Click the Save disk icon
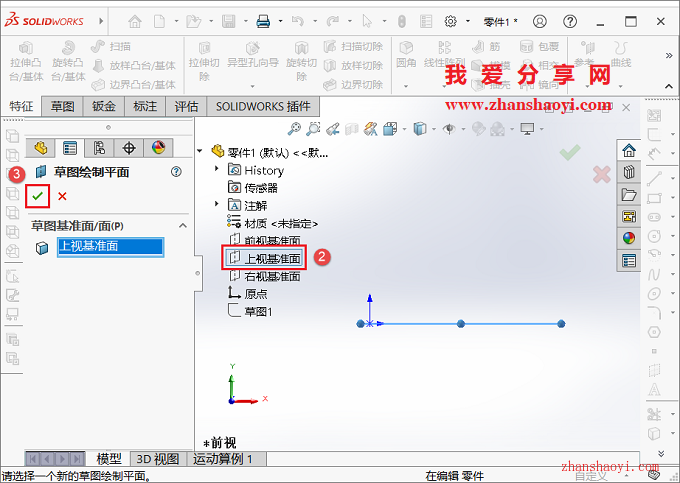 [x=229, y=21]
